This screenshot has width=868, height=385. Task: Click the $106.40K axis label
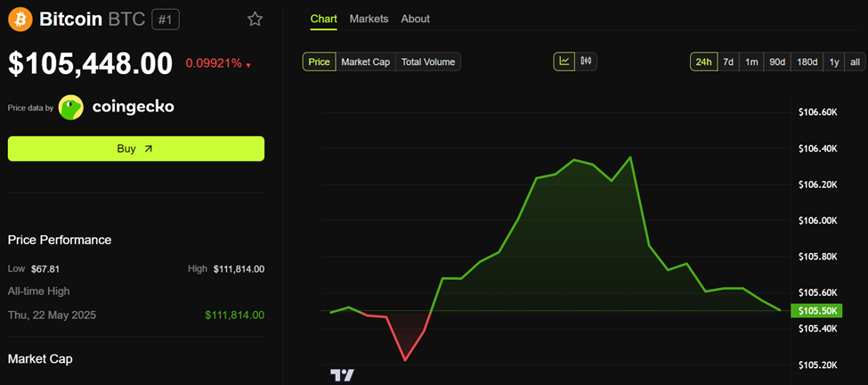tap(817, 149)
